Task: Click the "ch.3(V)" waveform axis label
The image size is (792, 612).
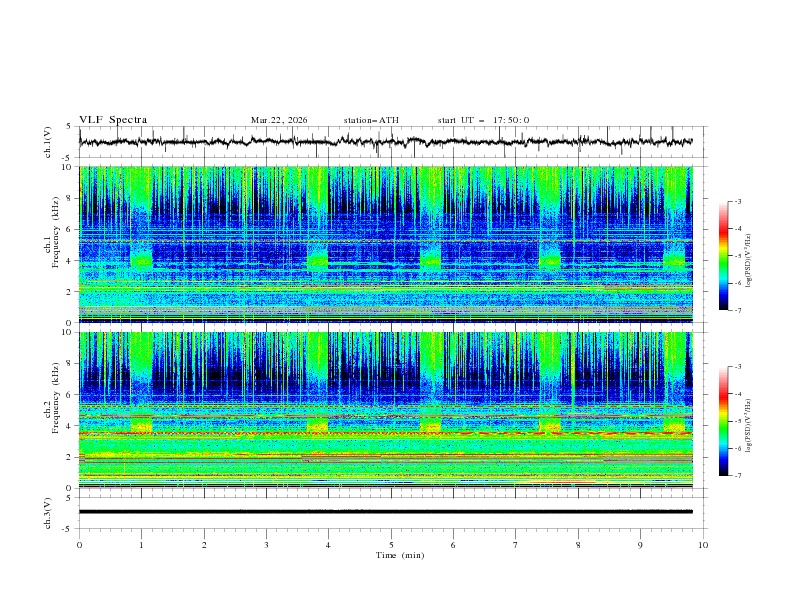Action: tap(48, 513)
